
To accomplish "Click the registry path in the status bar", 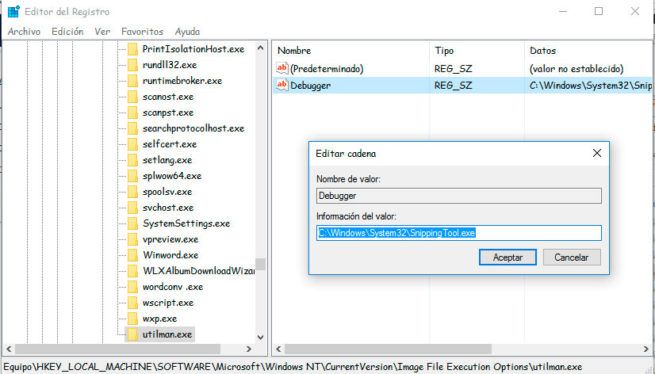I will click(292, 367).
